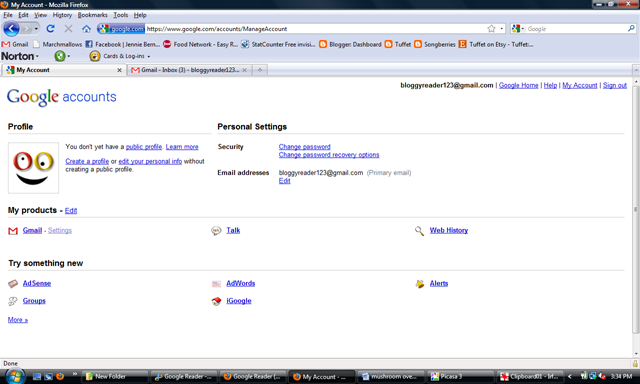Screen dimensions: 640x384
Task: Click the AdSense icon
Action: [13, 284]
